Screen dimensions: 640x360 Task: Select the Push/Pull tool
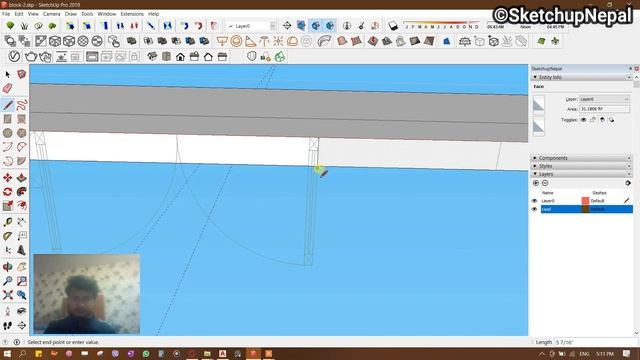22,178
